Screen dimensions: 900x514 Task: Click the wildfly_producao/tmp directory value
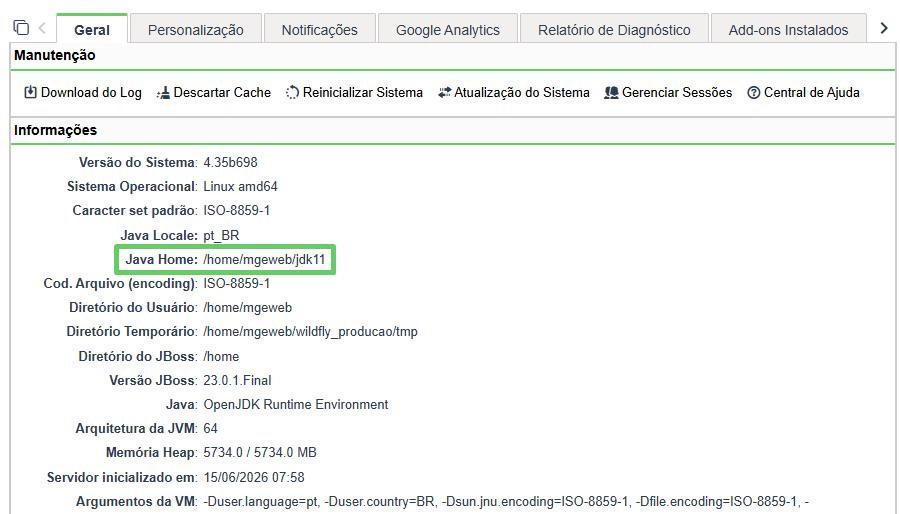point(311,332)
